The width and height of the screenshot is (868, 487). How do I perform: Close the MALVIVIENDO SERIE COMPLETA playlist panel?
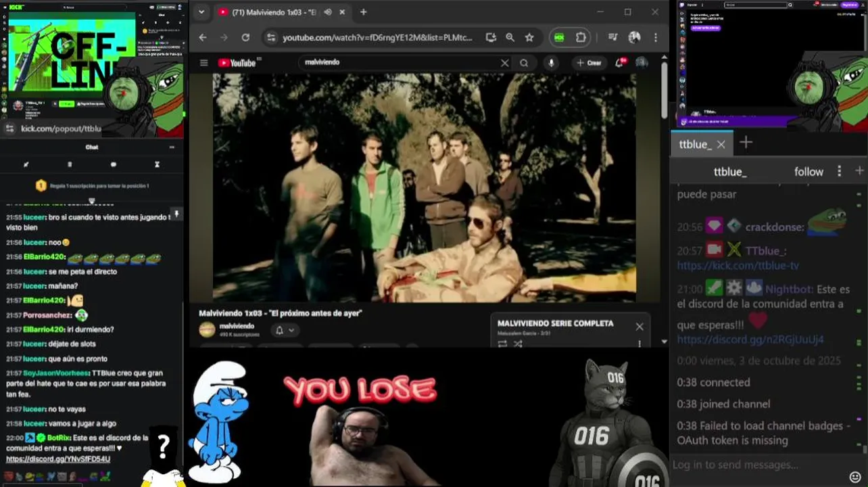pos(640,327)
